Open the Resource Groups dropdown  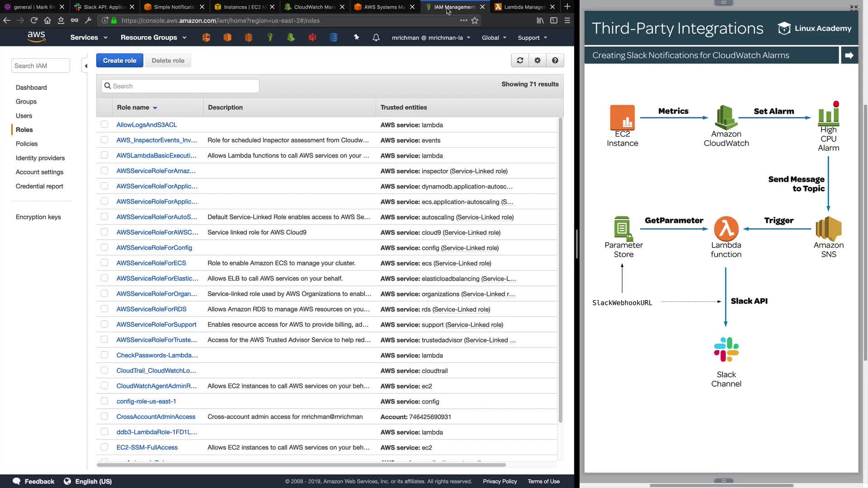point(153,38)
